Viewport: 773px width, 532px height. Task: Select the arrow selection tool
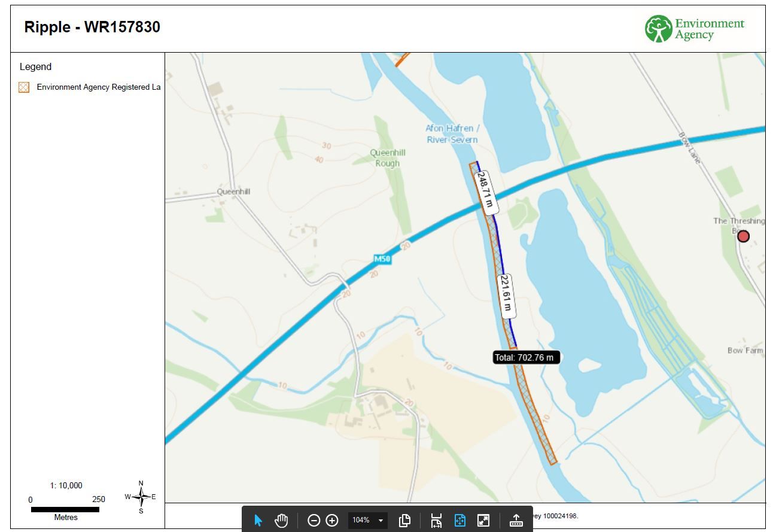pos(258,520)
